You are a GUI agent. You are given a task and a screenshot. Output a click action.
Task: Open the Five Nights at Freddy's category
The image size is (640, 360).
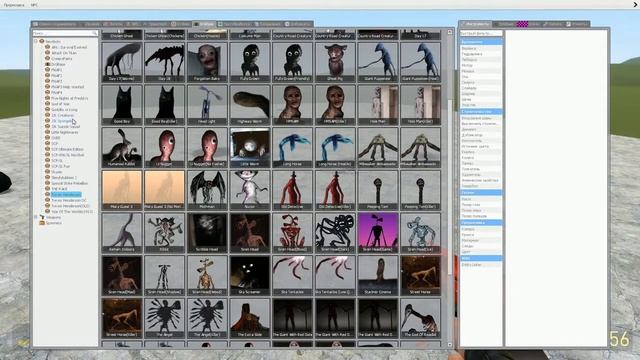coord(69,98)
